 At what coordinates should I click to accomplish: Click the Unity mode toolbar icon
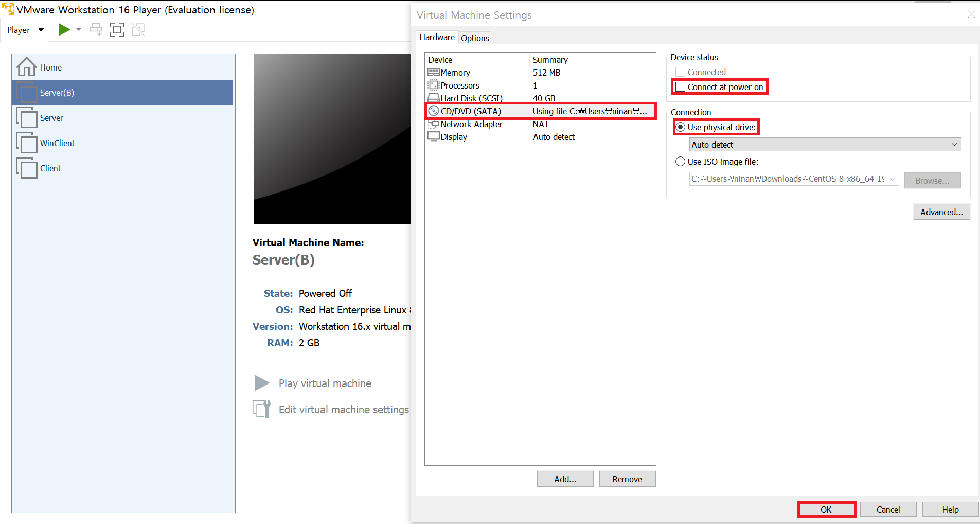[x=138, y=30]
